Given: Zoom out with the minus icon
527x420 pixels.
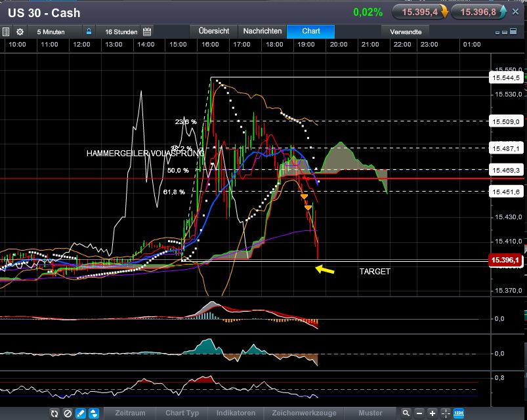Looking at the screenshot, I should point(419,413).
